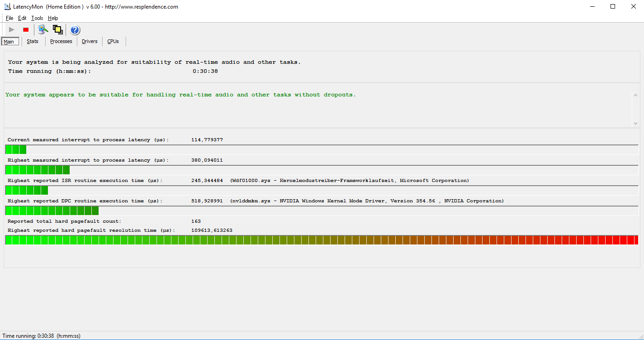The image size is (644, 340).
Task: Select the Main tab
Action: point(10,41)
